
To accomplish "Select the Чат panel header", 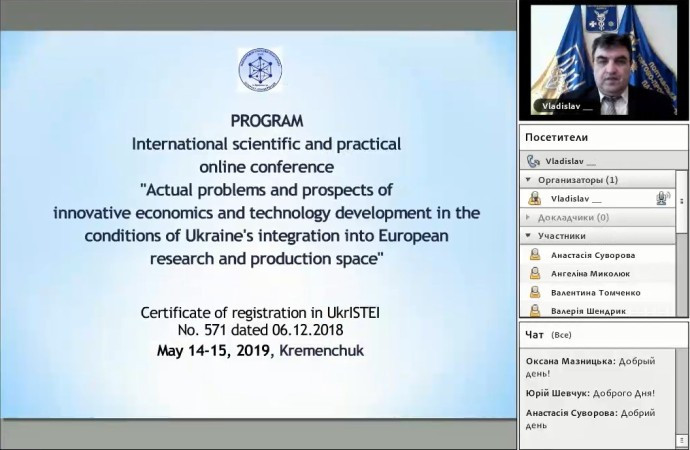I will 534,336.
